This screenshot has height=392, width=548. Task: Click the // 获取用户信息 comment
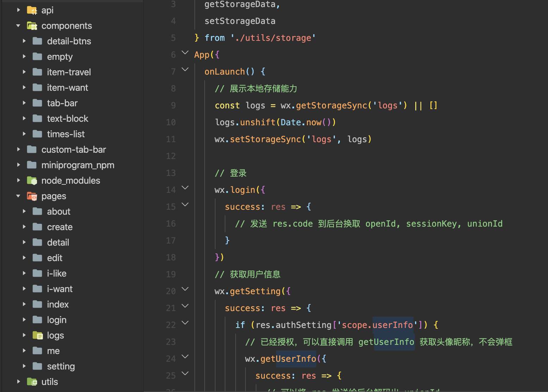[248, 274]
